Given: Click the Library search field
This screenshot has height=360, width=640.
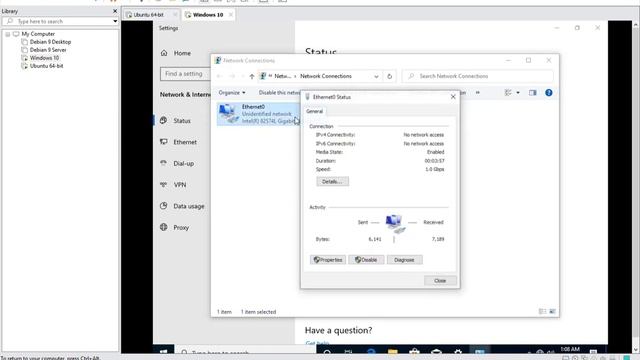Looking at the screenshot, I should coord(57,21).
